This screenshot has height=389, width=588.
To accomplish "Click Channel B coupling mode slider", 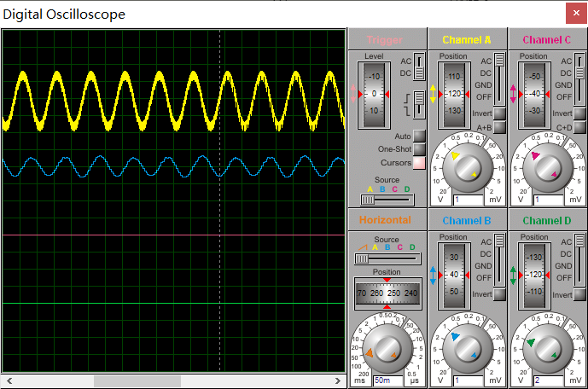I will tap(499, 260).
